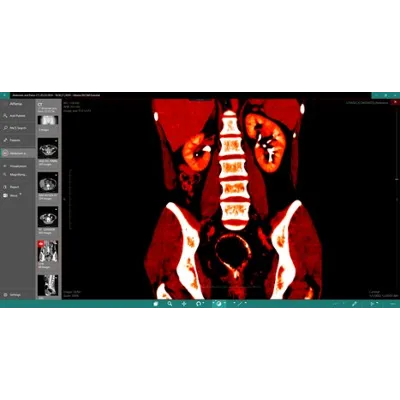Screen dimensions: 400x400
Task: Select the pencil annotation tool
Action: click(354, 304)
